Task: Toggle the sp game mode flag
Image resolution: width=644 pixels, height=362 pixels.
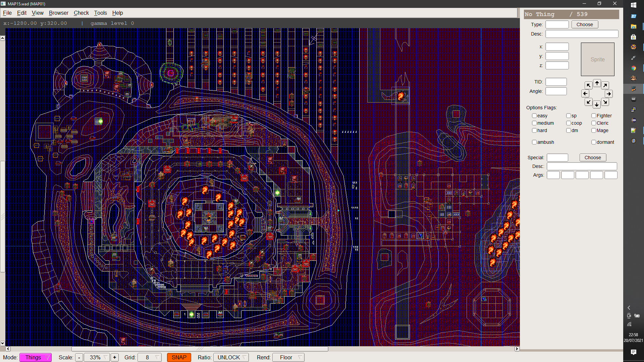Action: point(569,116)
